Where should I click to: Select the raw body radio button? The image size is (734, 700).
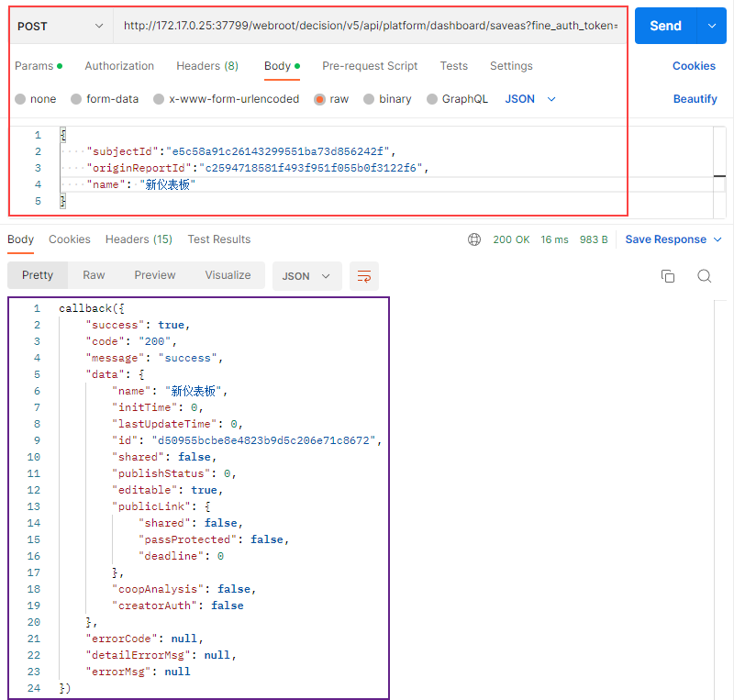320,99
